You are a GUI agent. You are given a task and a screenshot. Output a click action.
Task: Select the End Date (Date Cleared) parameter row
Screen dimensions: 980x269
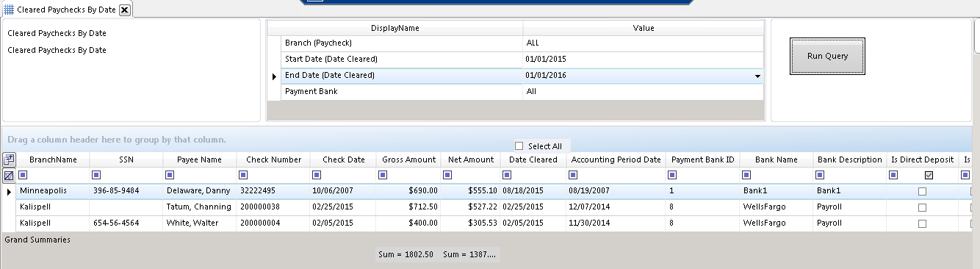click(x=516, y=76)
